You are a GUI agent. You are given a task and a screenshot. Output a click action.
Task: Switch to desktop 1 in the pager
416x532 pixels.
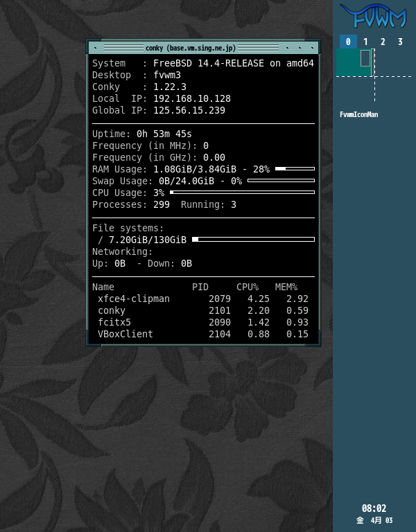point(365,42)
